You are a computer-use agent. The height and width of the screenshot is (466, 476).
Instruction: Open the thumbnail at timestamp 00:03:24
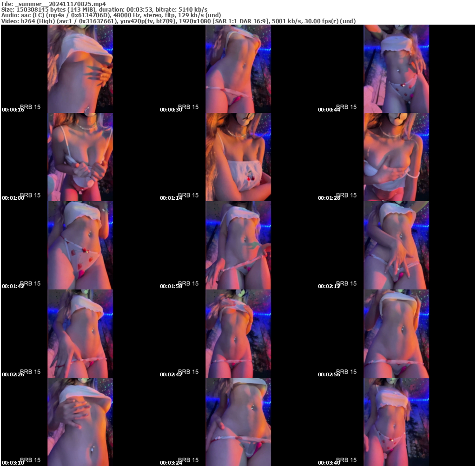pyautogui.click(x=238, y=422)
